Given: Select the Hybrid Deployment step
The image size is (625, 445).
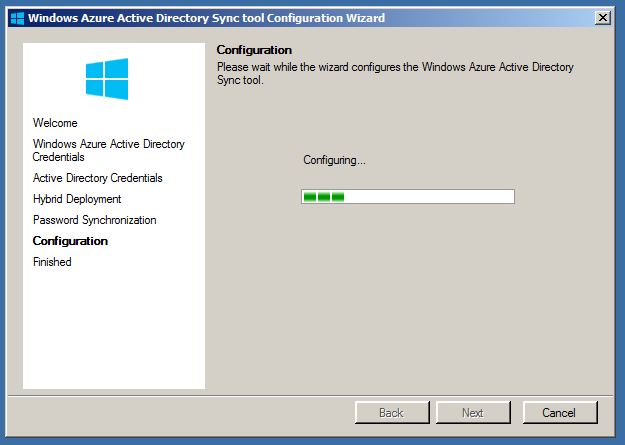Looking at the screenshot, I should pyautogui.click(x=77, y=199).
